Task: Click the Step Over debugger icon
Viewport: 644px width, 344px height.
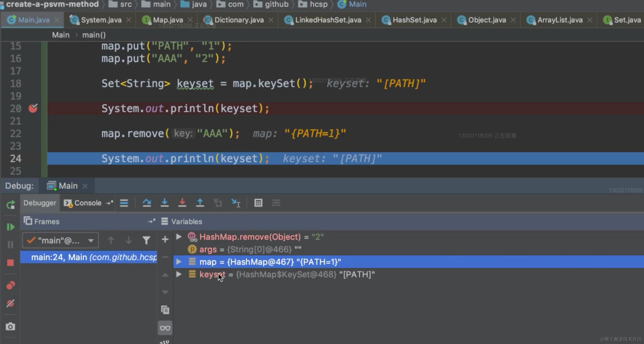Action: tap(147, 203)
